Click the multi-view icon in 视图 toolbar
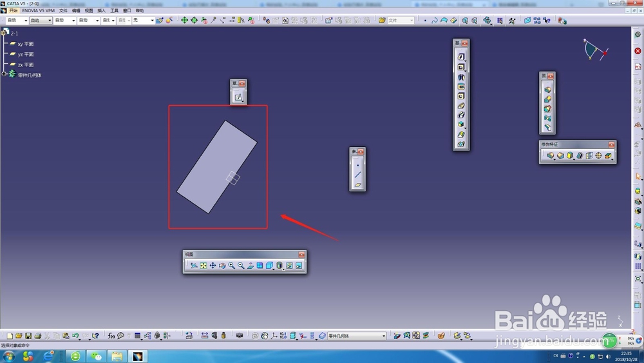Viewport: 644px width, 363px height. 260,266
